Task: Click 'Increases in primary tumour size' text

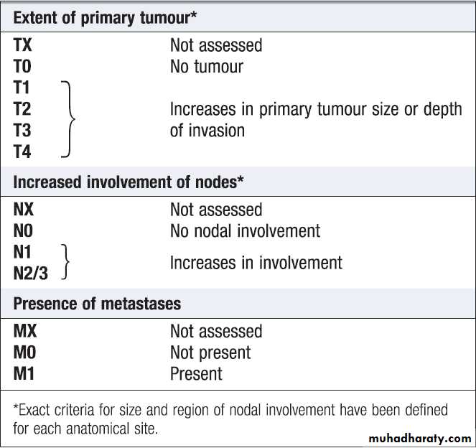Action: click(x=316, y=110)
